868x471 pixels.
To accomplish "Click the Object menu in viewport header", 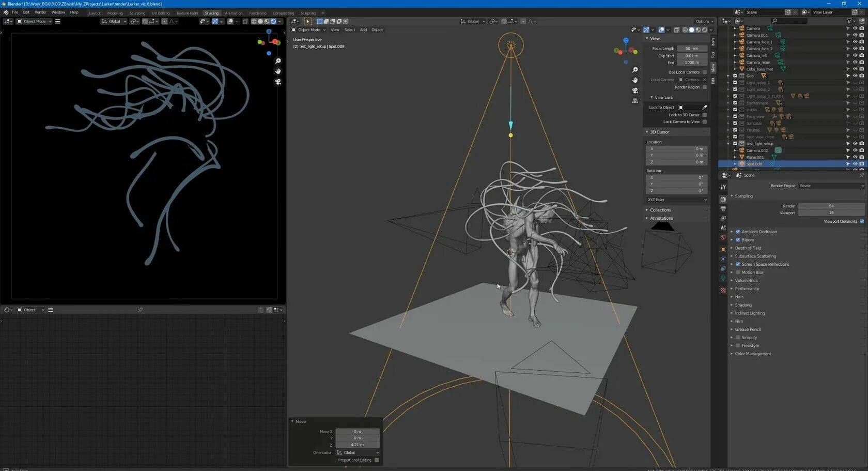I will coord(377,30).
